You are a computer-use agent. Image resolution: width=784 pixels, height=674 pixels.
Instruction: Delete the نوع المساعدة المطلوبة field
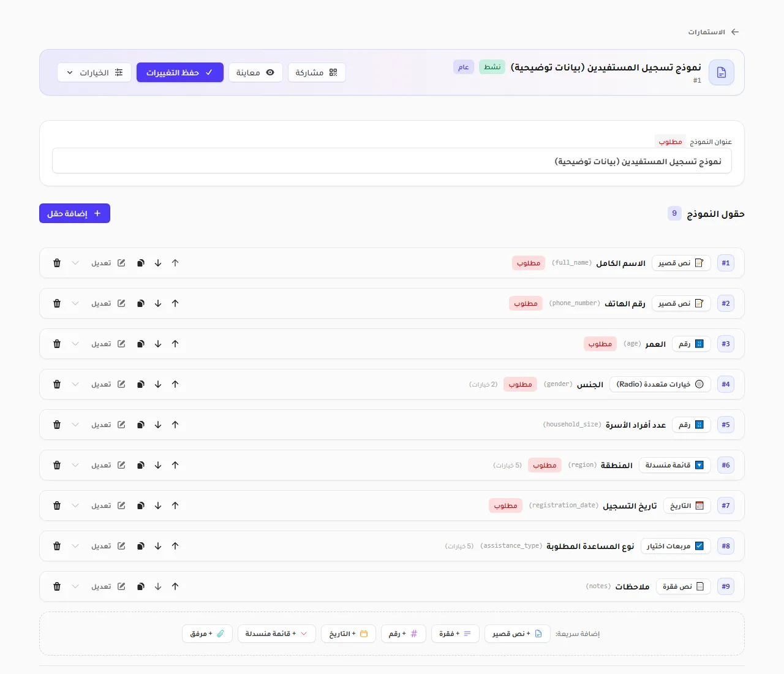point(57,546)
